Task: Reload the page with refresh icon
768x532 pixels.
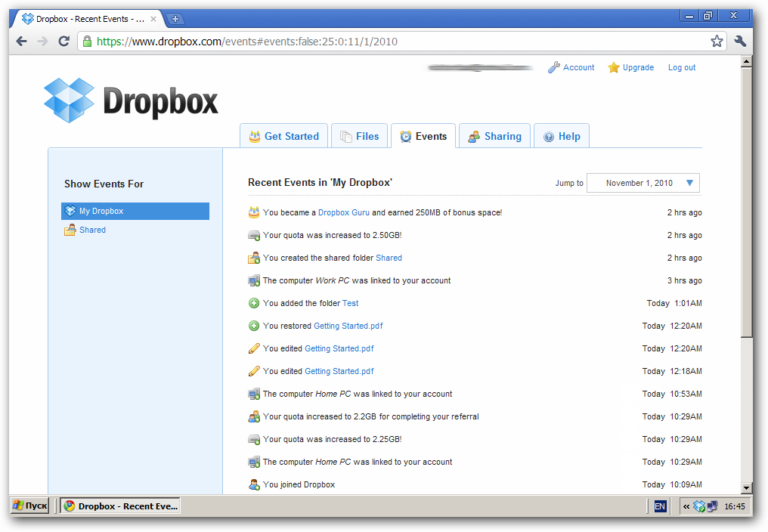Action: click(63, 41)
